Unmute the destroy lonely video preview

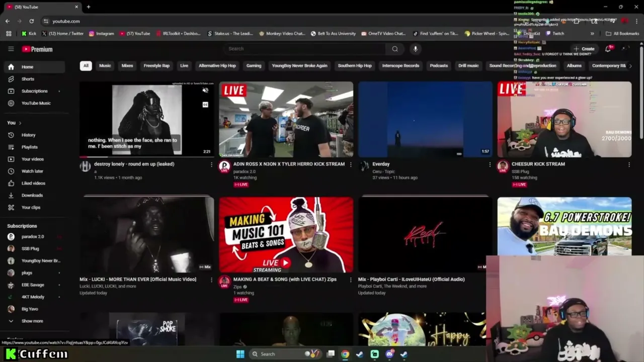tap(205, 90)
